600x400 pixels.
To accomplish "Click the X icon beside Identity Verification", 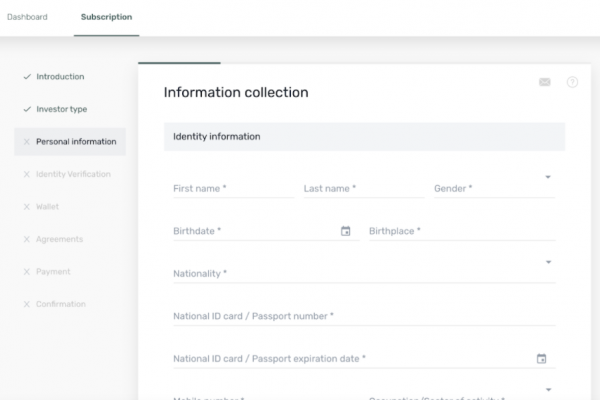I will point(26,174).
